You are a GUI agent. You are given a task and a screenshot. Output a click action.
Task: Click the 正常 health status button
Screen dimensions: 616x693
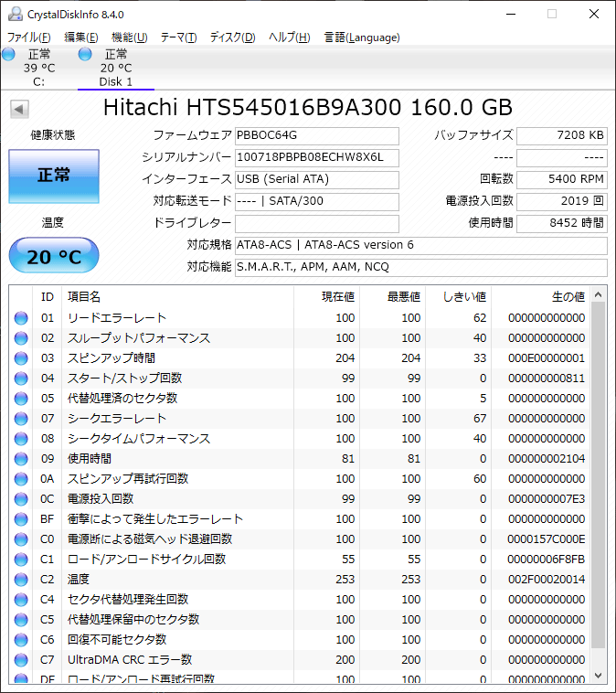coord(54,176)
